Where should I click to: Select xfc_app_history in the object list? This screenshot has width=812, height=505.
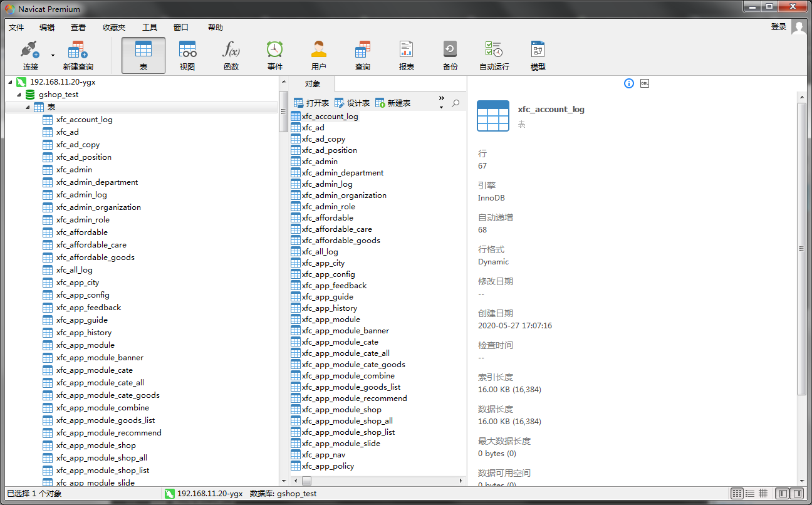coord(330,308)
